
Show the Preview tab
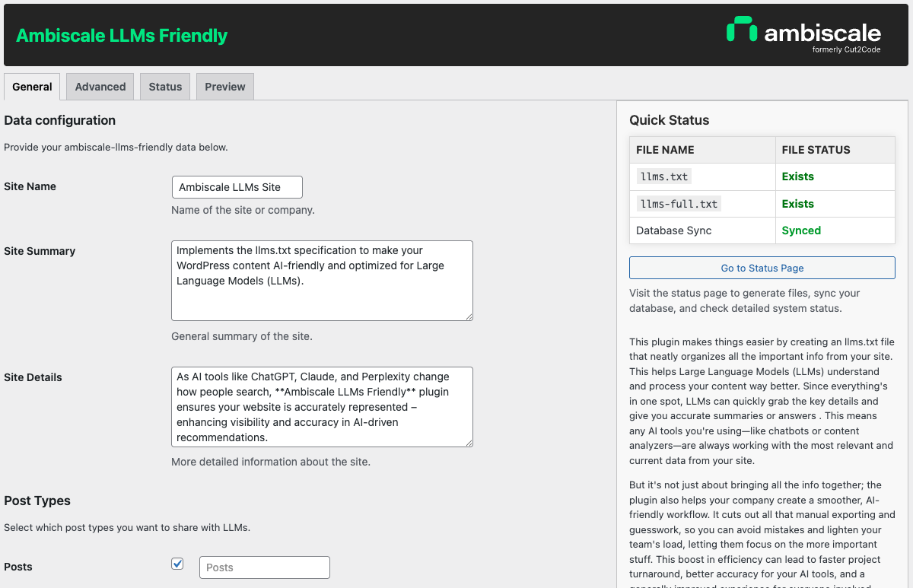(x=225, y=87)
